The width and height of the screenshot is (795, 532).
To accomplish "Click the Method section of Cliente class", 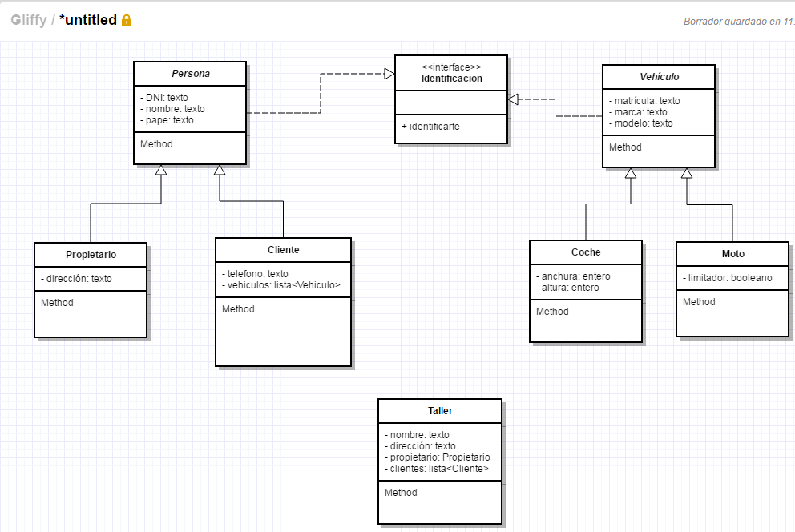I will click(284, 332).
